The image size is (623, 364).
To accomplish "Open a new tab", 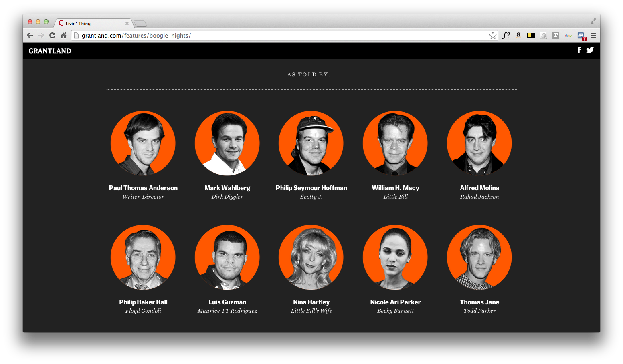I will [x=140, y=24].
